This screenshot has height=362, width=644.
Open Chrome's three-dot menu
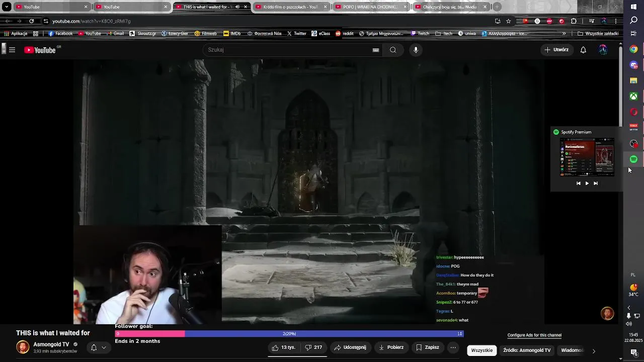coord(616,21)
